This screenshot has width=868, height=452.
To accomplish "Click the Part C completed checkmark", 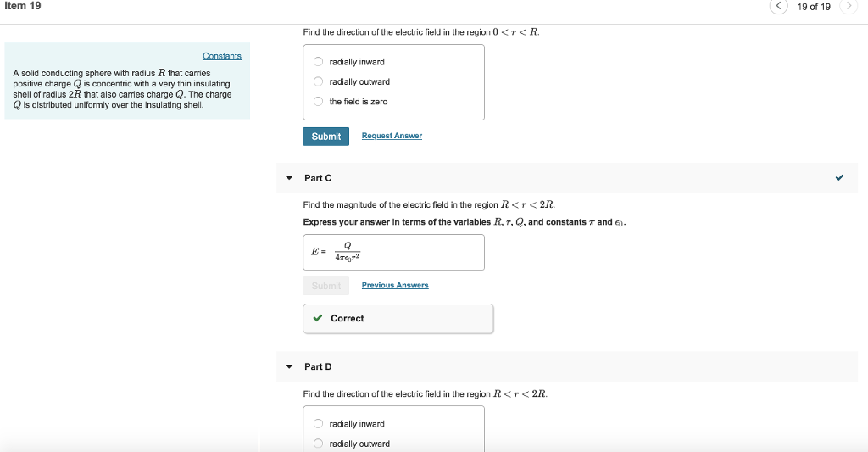I will pos(839,178).
